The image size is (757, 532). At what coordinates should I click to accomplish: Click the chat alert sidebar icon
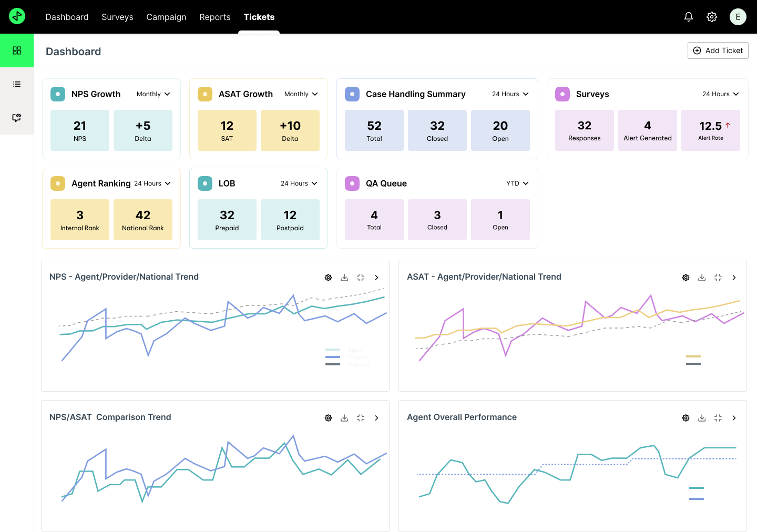[x=17, y=118]
